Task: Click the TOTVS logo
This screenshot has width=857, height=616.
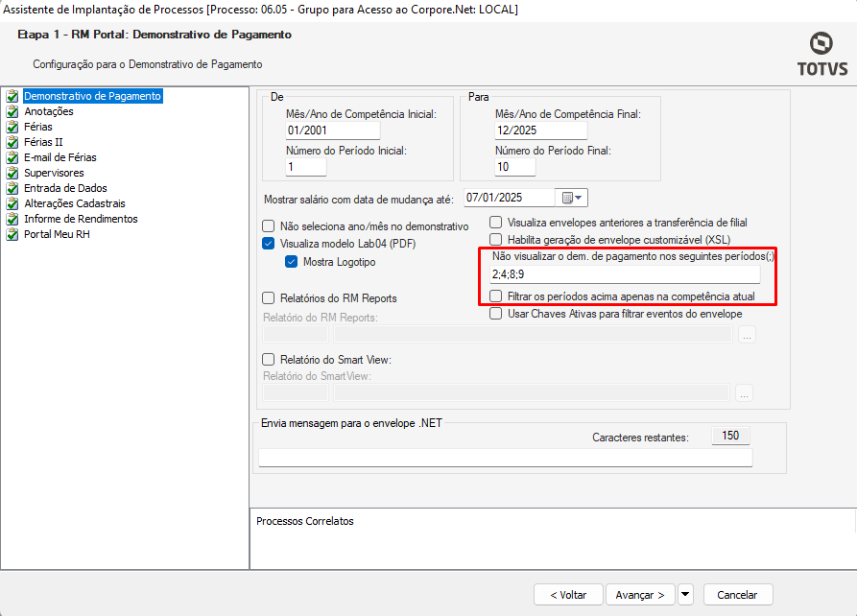Action: 822,54
